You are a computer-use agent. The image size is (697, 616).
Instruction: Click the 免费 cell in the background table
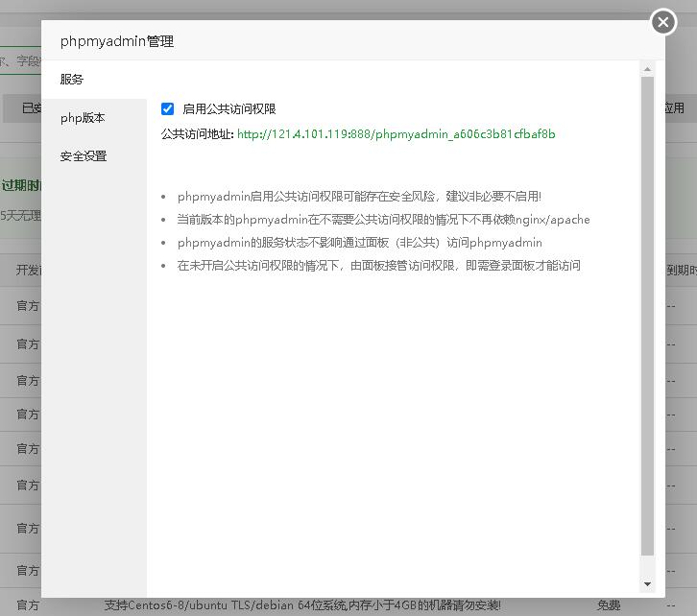609,604
